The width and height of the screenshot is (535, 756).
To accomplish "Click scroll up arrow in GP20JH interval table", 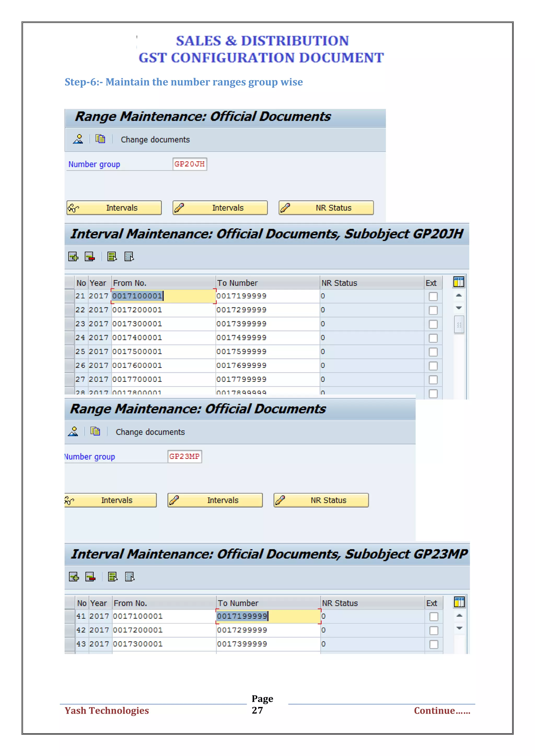I will click(x=458, y=296).
